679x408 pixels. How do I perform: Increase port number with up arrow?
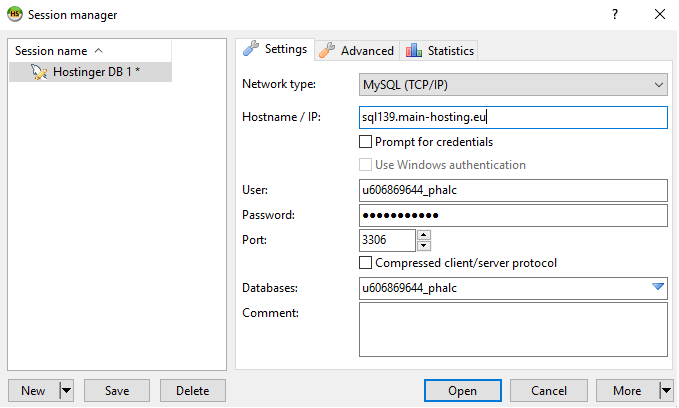(x=424, y=236)
